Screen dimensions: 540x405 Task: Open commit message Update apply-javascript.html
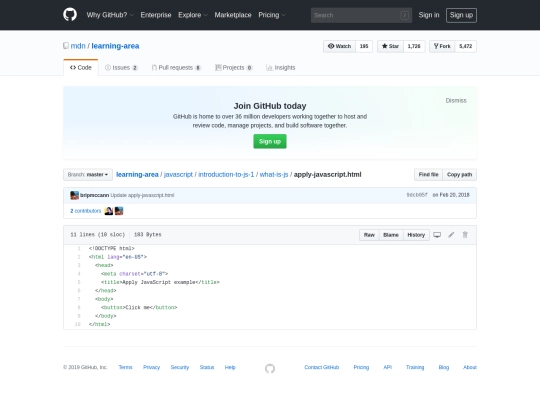142,195
